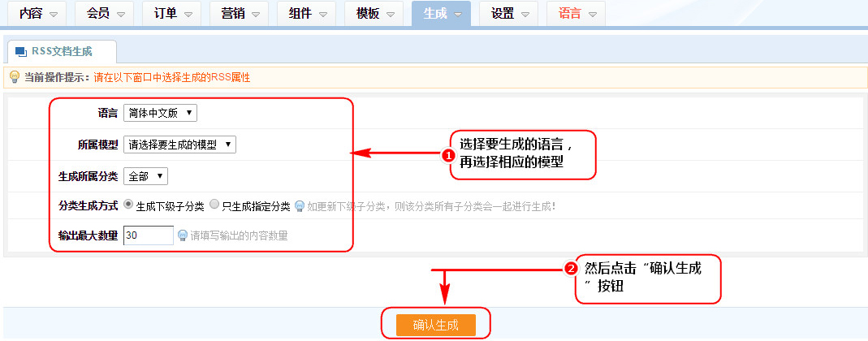Open the 订单 menu

[172, 14]
